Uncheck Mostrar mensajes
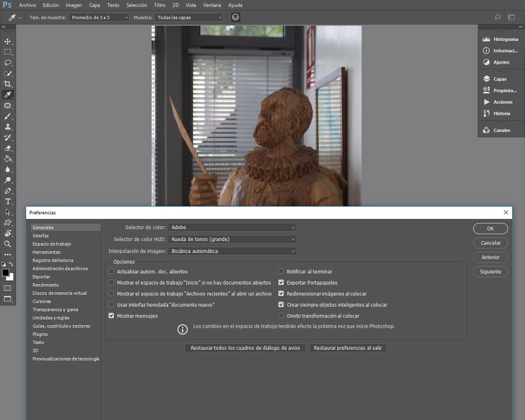Viewport: 525px width, 420px height. point(111,315)
